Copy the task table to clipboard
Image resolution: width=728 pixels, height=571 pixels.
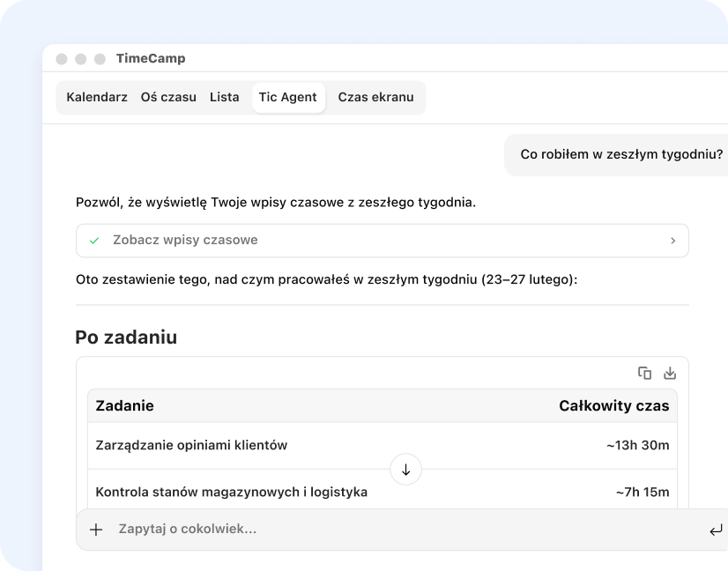pos(644,373)
